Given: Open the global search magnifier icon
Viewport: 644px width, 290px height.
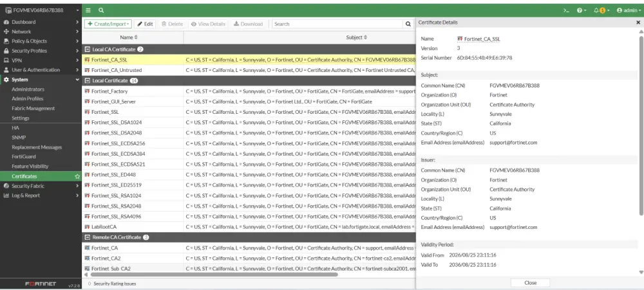Looking at the screenshot, I should pos(101,10).
